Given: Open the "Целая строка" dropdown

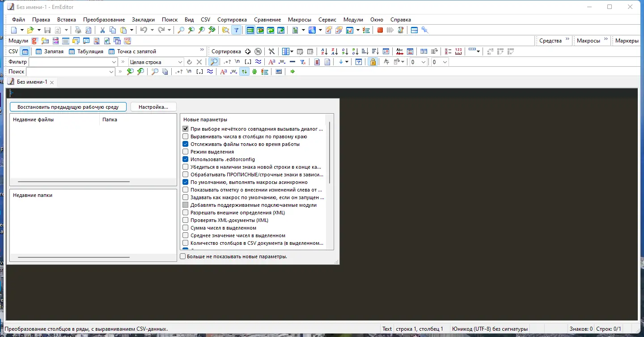Looking at the screenshot, I should click(x=180, y=62).
